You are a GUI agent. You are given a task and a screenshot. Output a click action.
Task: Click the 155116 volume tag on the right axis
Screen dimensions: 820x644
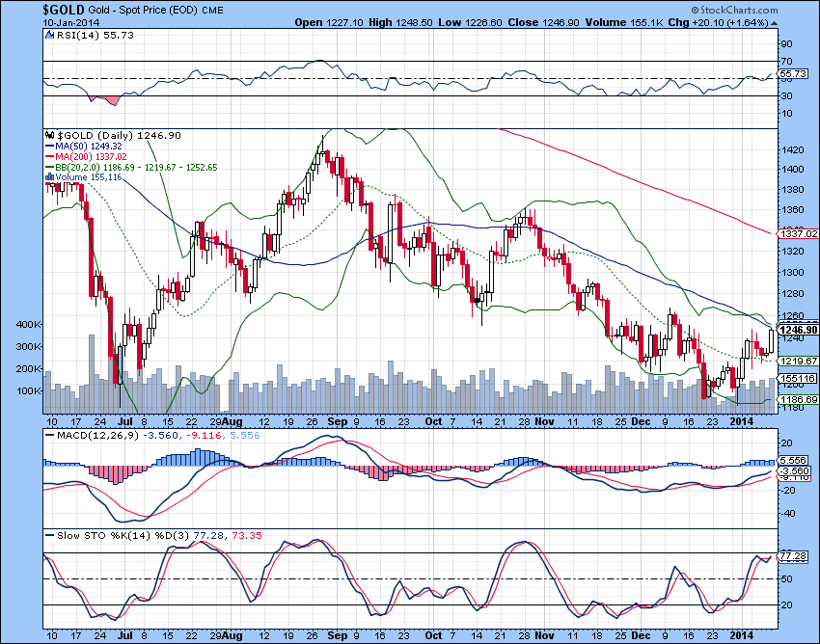[798, 379]
